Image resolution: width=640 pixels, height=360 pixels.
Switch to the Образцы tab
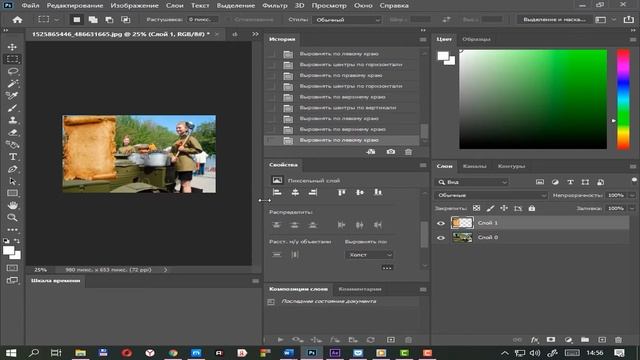(x=476, y=39)
